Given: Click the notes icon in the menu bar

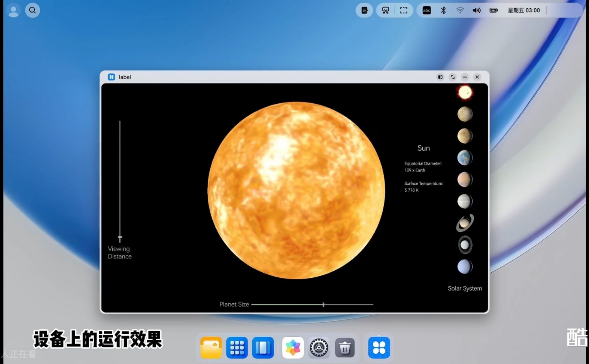Looking at the screenshot, I should point(364,10).
